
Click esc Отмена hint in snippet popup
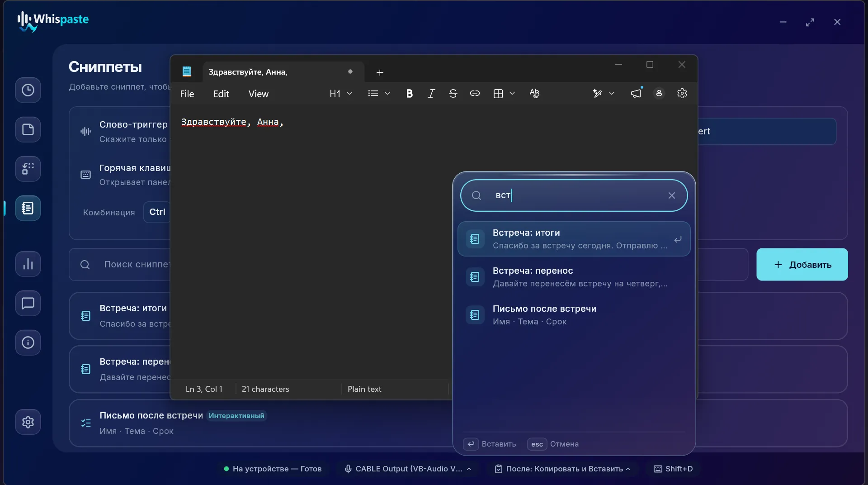pos(553,444)
